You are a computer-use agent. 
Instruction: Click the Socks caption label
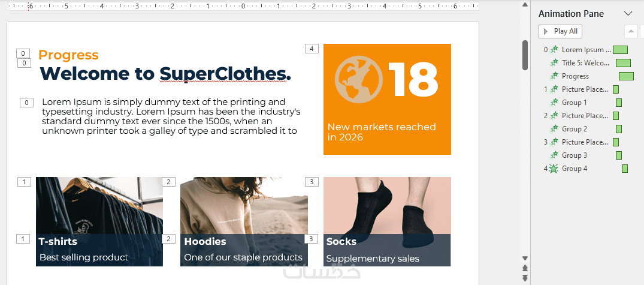341,241
